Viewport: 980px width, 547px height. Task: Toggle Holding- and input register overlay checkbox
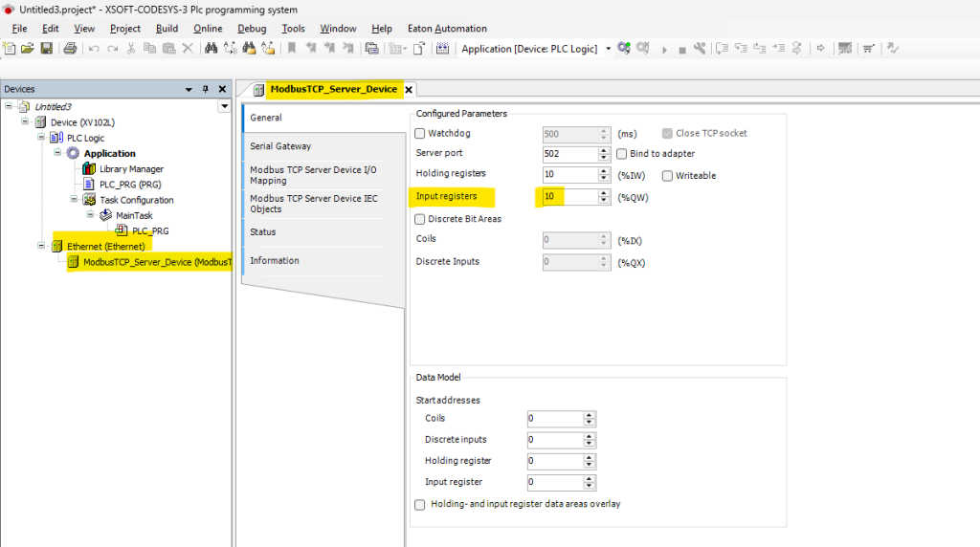click(420, 505)
